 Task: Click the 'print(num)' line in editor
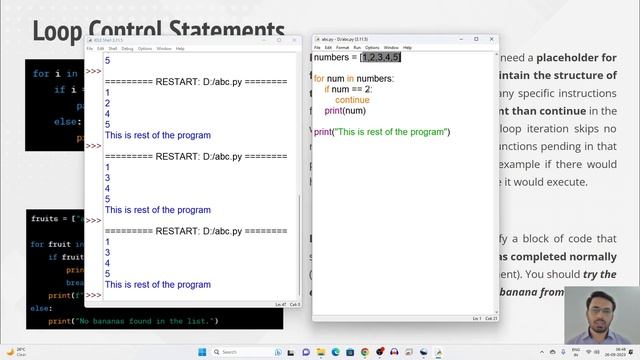pos(345,111)
